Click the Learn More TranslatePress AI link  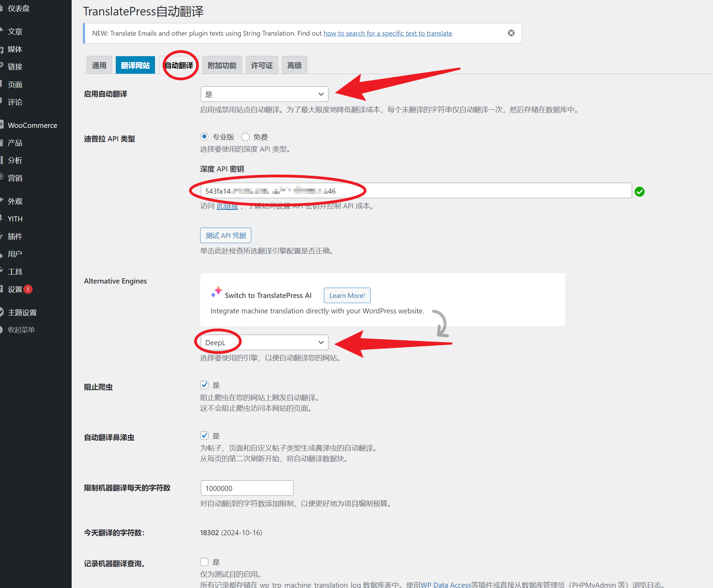347,294
